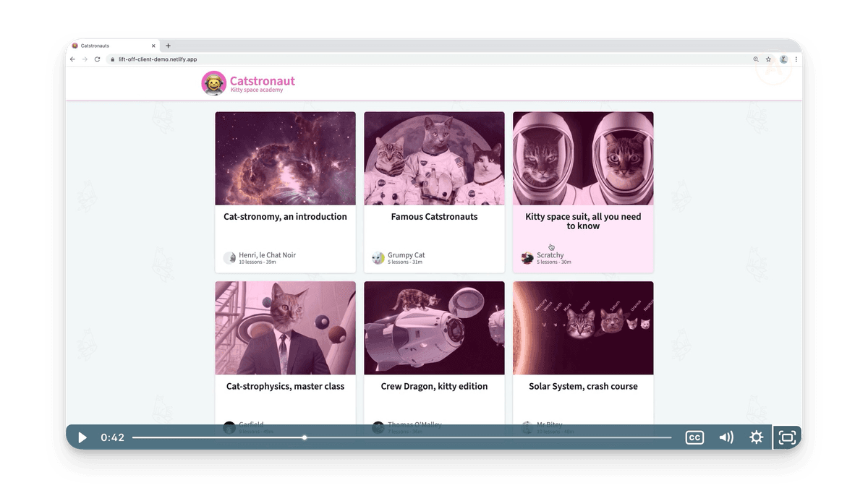Viewport: 868px width, 488px height.
Task: Click the page reload icon
Action: point(97,59)
